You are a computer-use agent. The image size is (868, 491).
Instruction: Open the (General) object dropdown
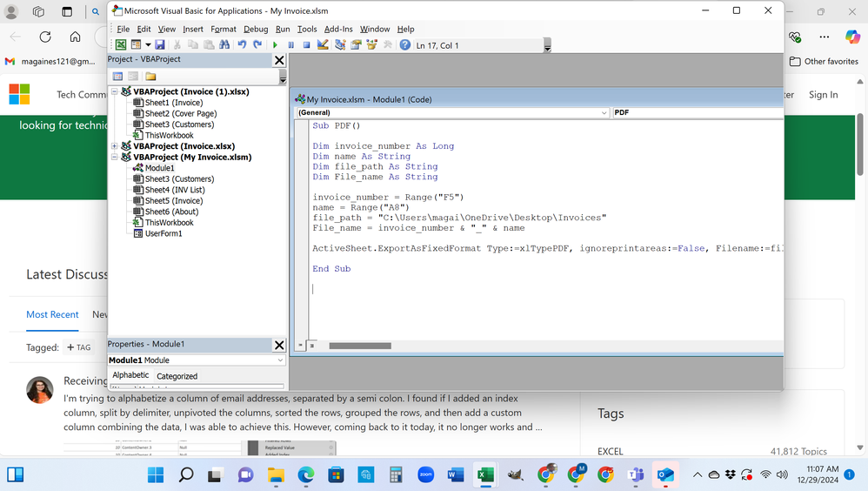point(604,113)
